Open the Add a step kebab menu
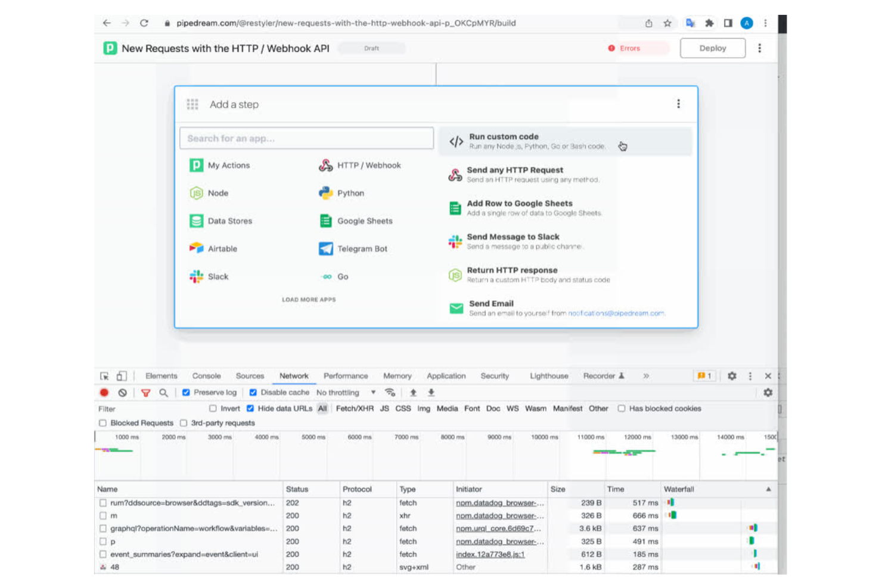Screen dimensions: 882x588 (678, 104)
